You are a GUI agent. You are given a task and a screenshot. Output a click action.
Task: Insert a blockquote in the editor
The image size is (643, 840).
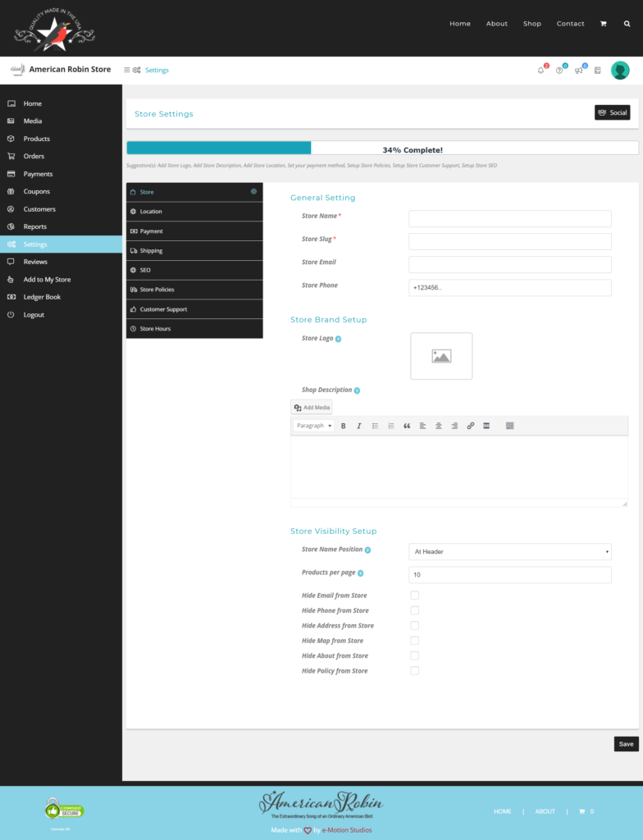tap(407, 426)
